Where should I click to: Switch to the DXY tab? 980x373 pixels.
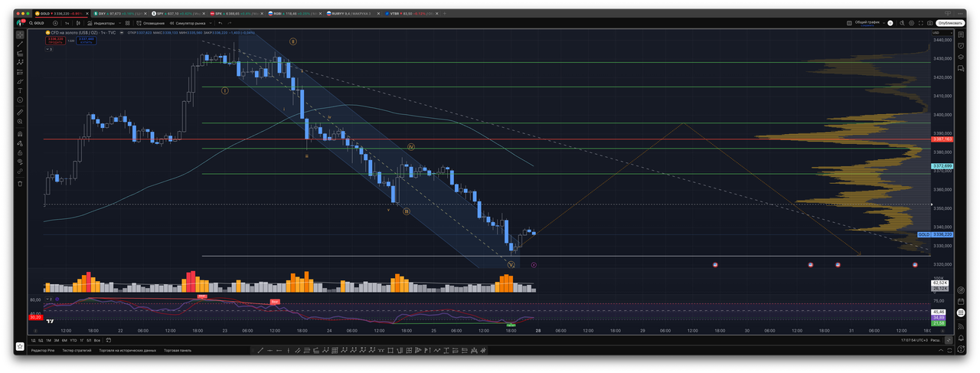(119, 14)
